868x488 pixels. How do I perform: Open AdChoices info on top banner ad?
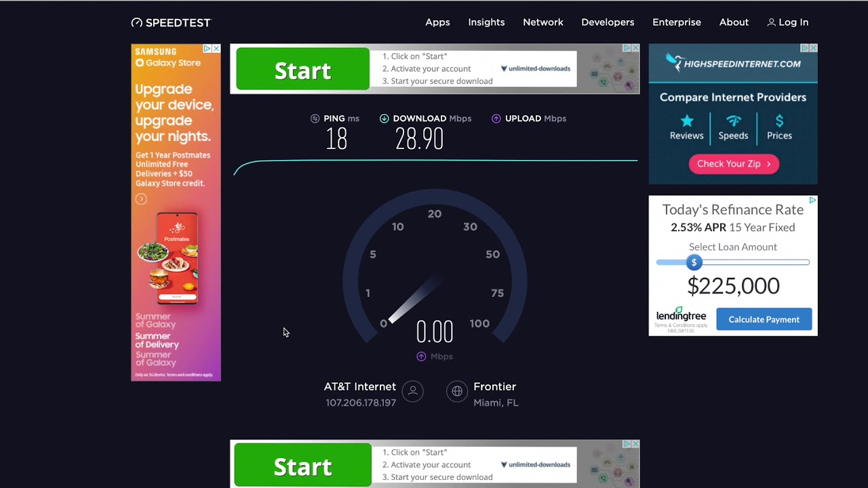[627, 48]
